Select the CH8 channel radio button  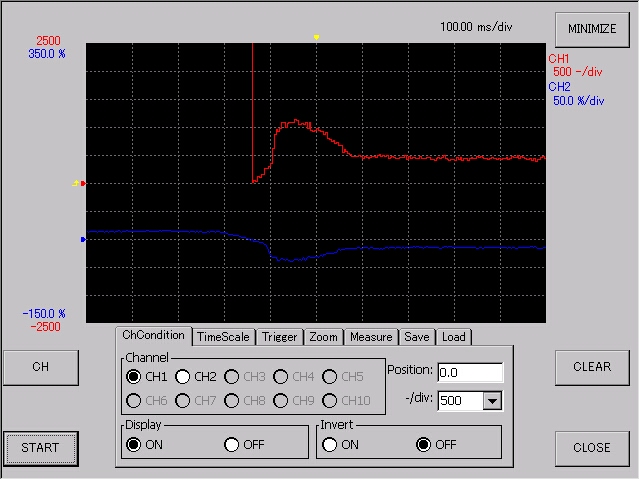point(231,401)
